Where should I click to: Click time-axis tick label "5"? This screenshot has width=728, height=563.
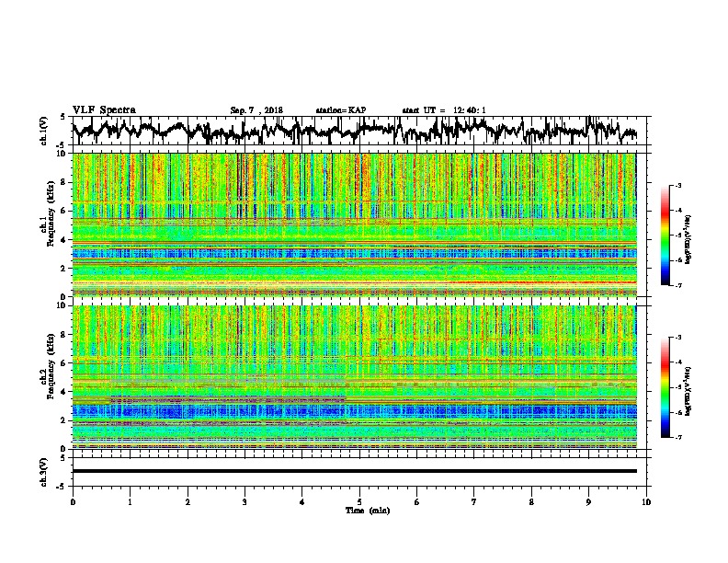359,502
